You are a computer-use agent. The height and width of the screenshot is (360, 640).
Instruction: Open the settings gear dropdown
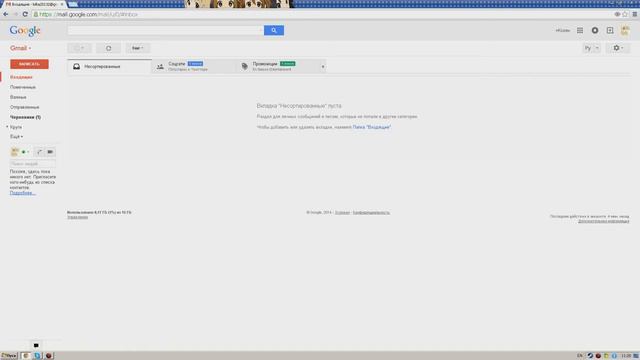[618, 48]
